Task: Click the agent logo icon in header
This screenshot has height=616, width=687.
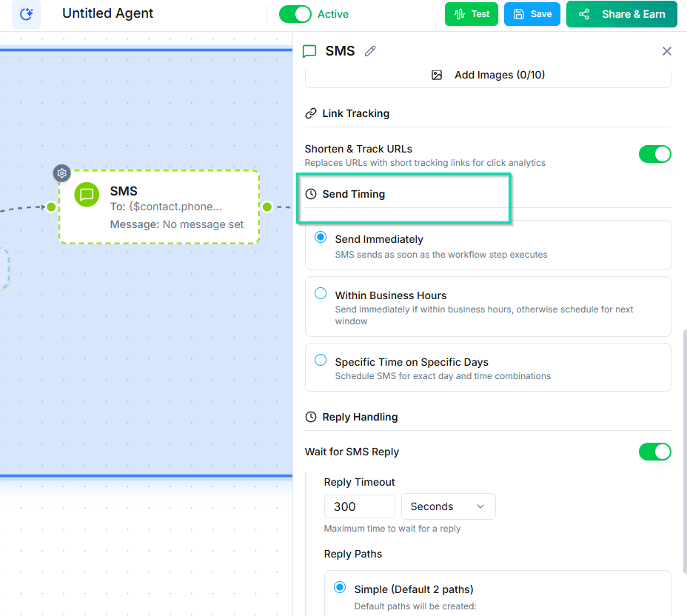Action: pyautogui.click(x=27, y=14)
